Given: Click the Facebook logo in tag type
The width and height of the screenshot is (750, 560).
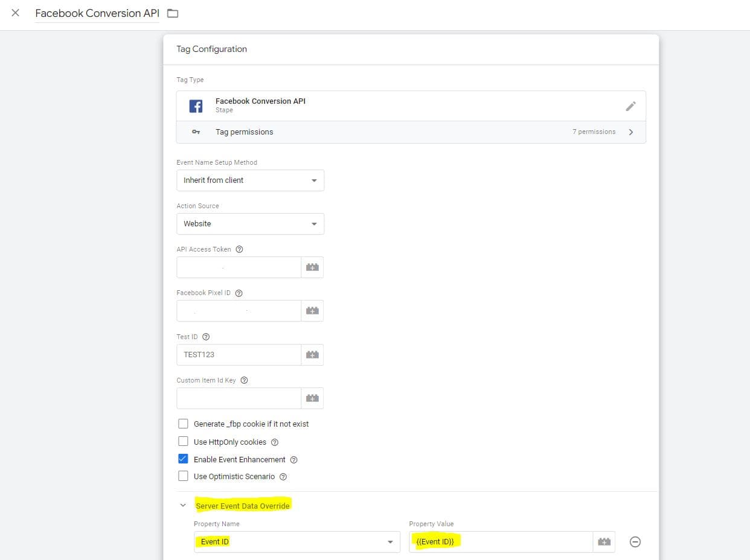Looking at the screenshot, I should pos(195,106).
